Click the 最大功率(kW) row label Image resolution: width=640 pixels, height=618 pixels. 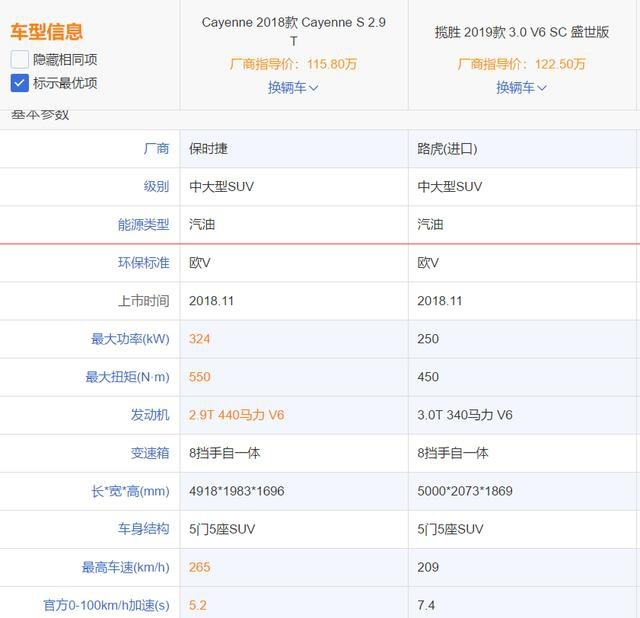[x=130, y=339]
